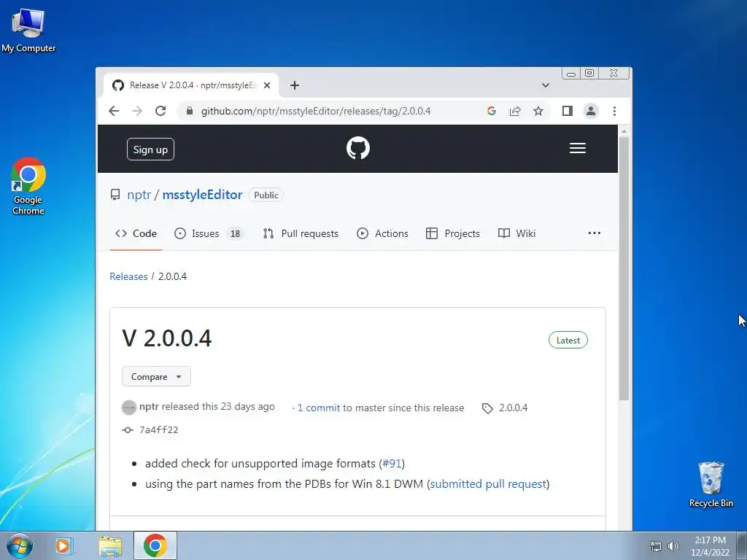The image size is (747, 560).
Task: Select the Release V 2.0.0.4 browser tab
Action: [190, 85]
